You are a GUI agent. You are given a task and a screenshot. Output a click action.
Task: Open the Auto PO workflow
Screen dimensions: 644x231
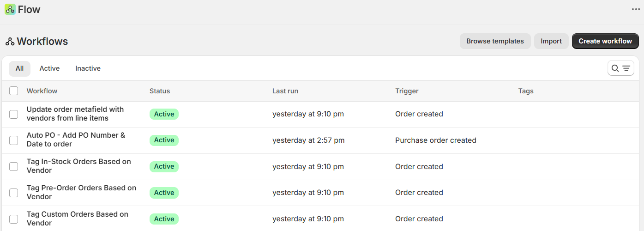[x=76, y=140]
